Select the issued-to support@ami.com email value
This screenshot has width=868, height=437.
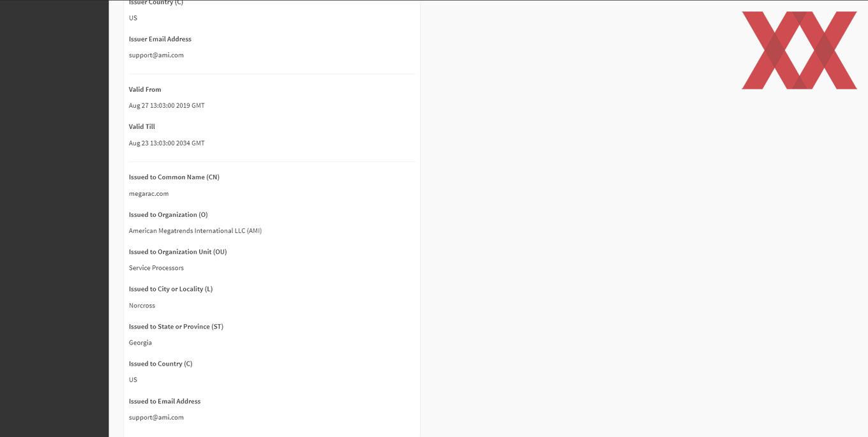click(x=156, y=418)
